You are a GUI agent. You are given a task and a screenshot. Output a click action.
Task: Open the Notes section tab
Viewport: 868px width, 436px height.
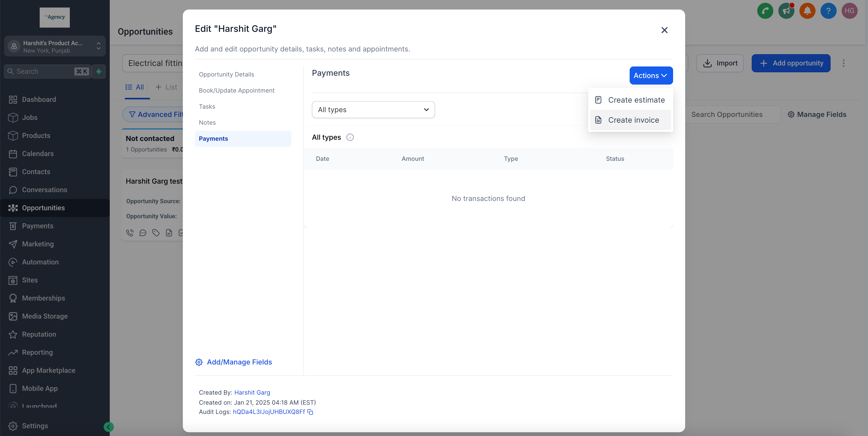[x=207, y=123]
